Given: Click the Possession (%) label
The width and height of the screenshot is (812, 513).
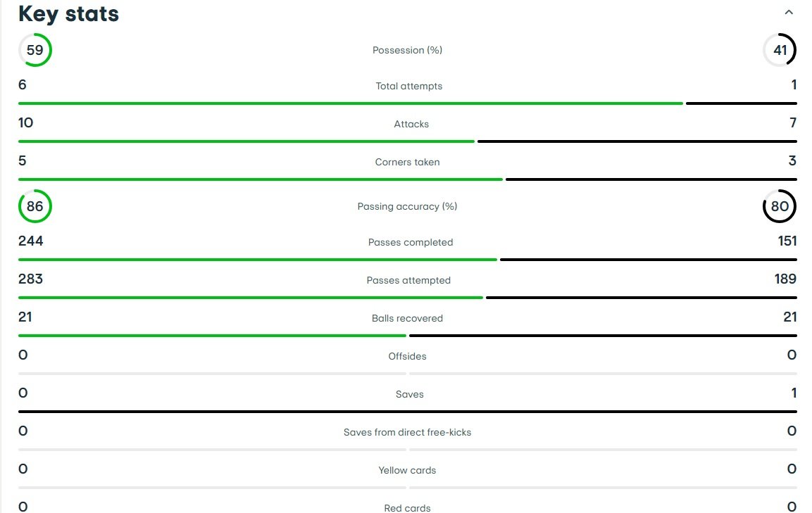Looking at the screenshot, I should point(408,50).
